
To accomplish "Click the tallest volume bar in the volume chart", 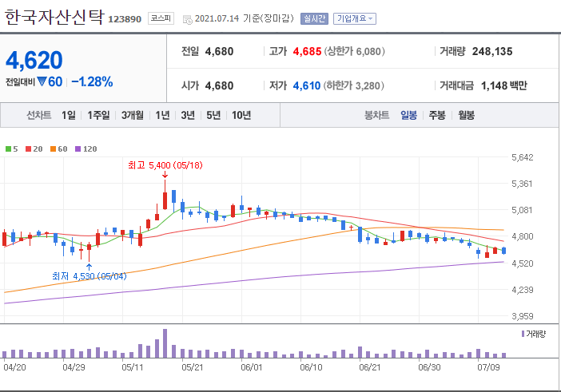I will [165, 343].
